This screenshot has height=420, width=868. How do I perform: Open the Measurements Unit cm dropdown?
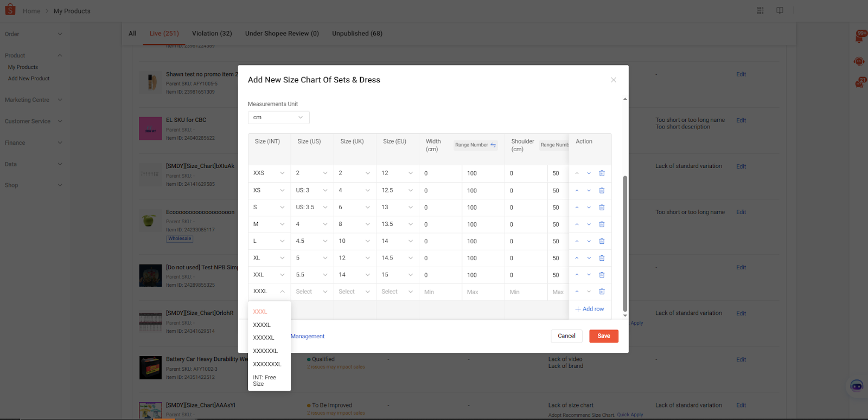point(278,118)
